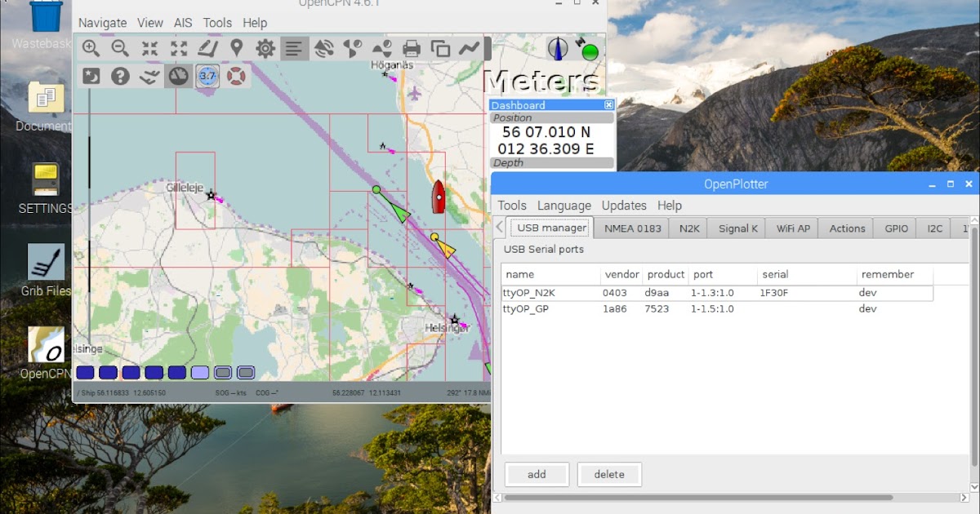Select the Create Route tool
This screenshot has height=514, width=980.
209,48
